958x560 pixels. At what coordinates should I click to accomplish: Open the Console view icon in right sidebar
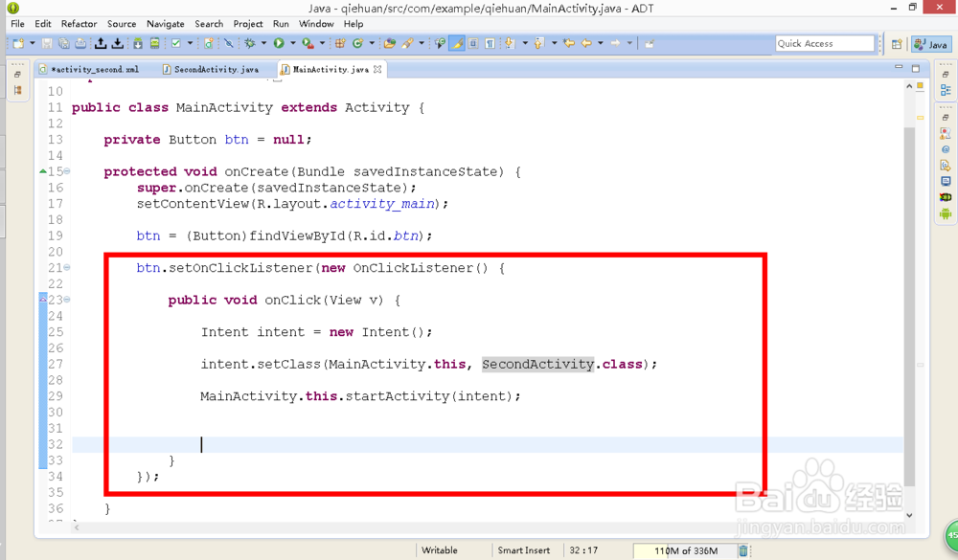coord(946,181)
